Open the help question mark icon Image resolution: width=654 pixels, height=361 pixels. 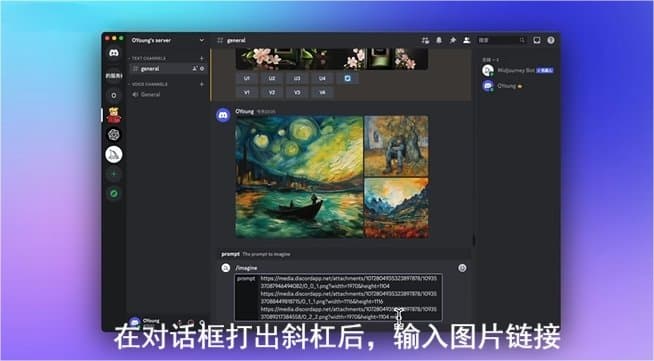551,40
